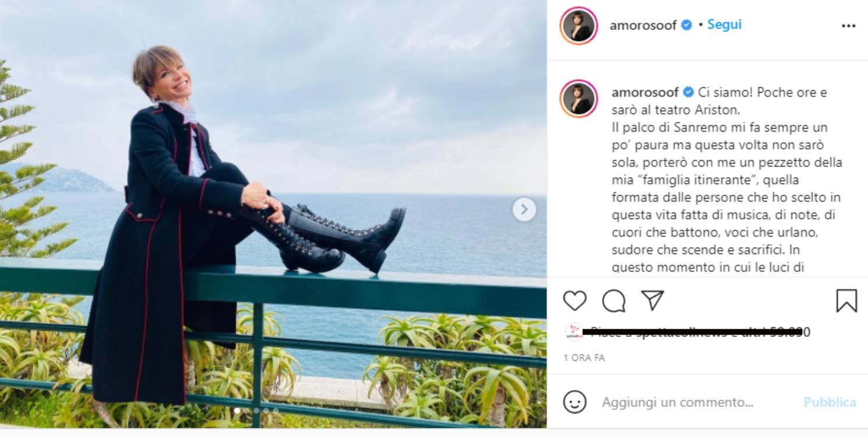Open the amorosoof profile picture in the header
The height and width of the screenshot is (439, 868).
[x=578, y=26]
